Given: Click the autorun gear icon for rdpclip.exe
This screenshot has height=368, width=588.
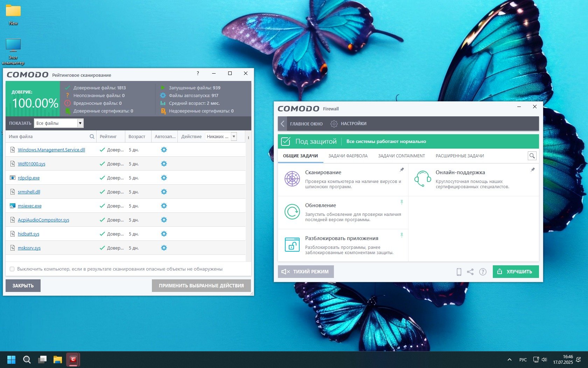Looking at the screenshot, I should [164, 178].
